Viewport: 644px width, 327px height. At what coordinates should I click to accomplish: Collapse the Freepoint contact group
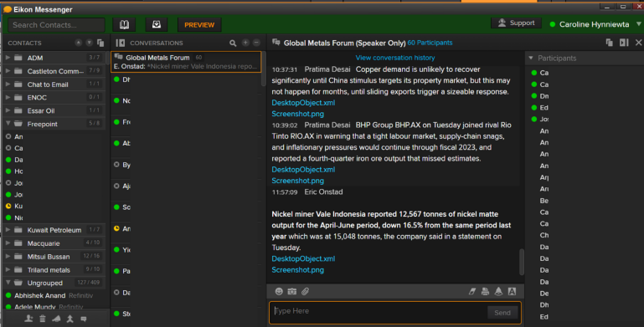[x=8, y=124]
